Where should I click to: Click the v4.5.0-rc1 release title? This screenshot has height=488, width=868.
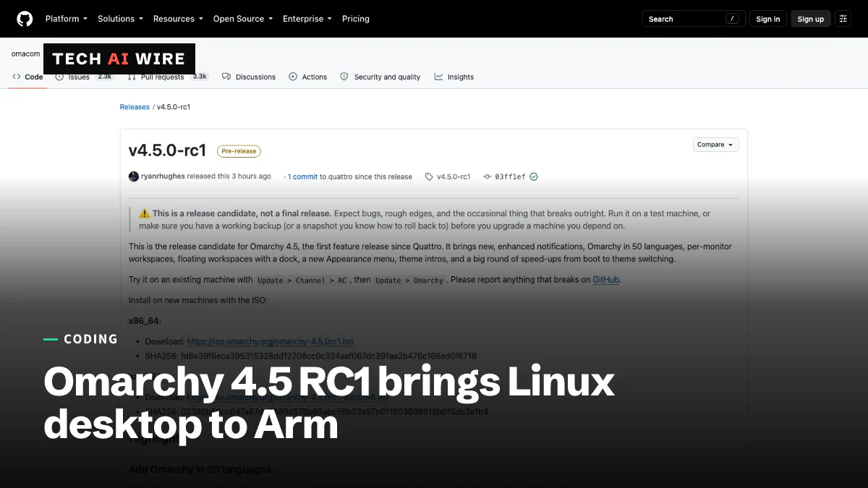[x=168, y=150]
